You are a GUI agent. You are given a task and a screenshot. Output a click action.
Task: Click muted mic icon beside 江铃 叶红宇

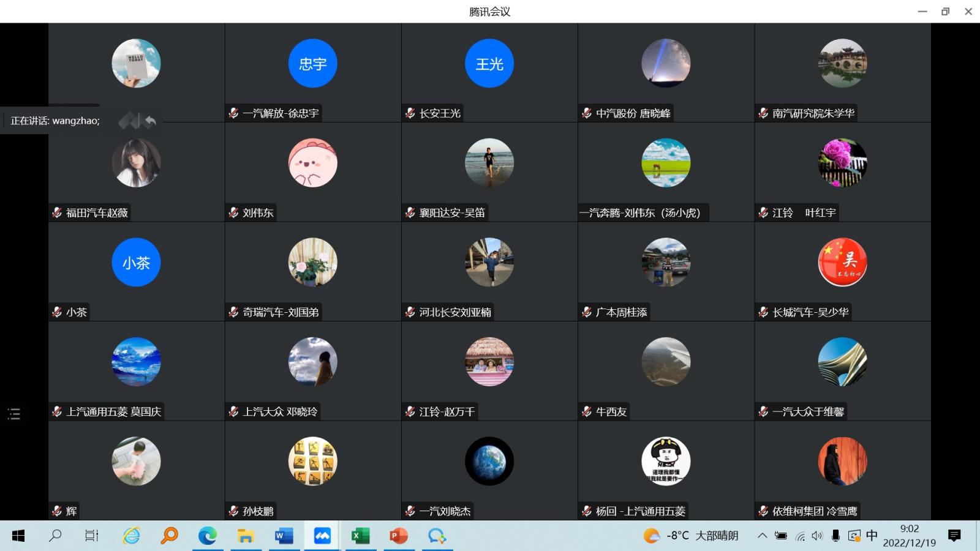[763, 212]
